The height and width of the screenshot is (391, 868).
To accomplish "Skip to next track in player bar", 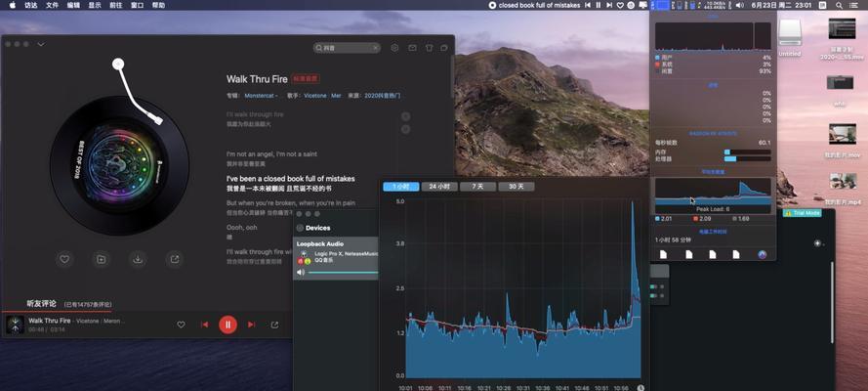I will click(251, 325).
